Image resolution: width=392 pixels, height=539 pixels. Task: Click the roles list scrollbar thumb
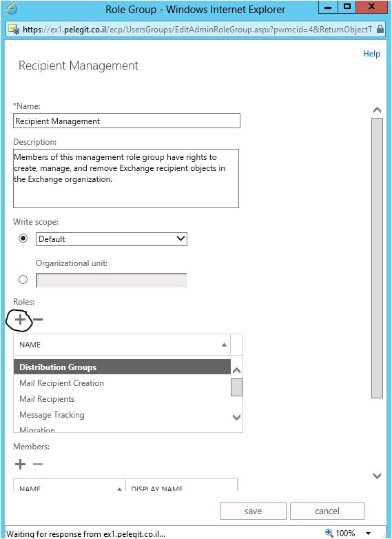point(236,387)
